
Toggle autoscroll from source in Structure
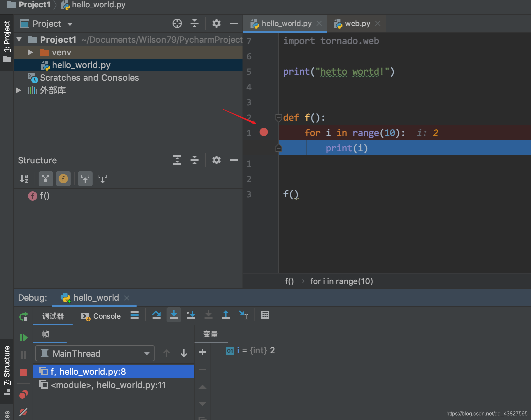pyautogui.click(x=103, y=179)
